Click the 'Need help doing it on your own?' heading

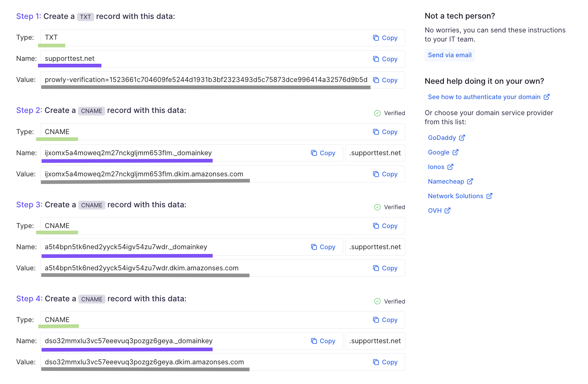coord(484,81)
